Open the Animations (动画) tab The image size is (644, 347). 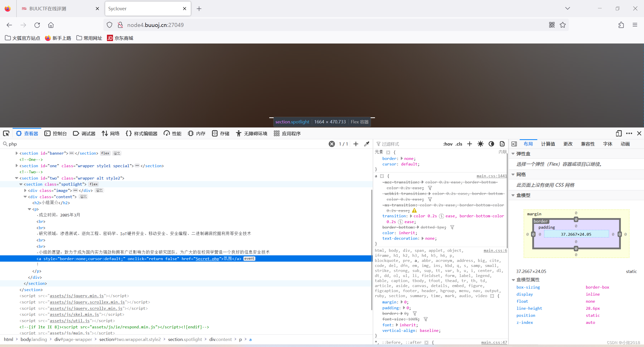pos(625,144)
